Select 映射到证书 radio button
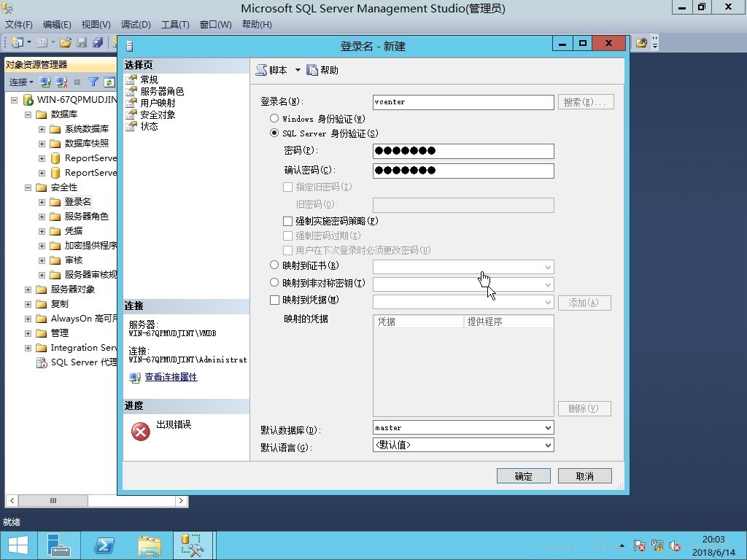 (274, 265)
